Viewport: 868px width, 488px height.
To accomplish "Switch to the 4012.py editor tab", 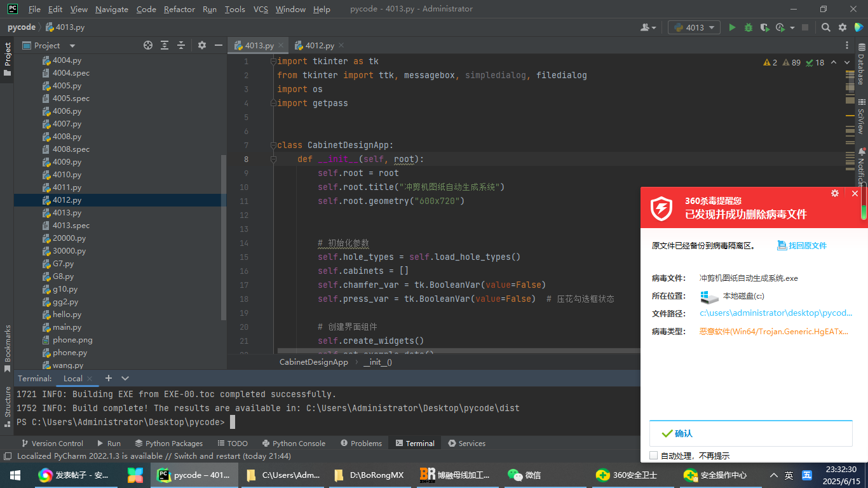I will [x=319, y=45].
